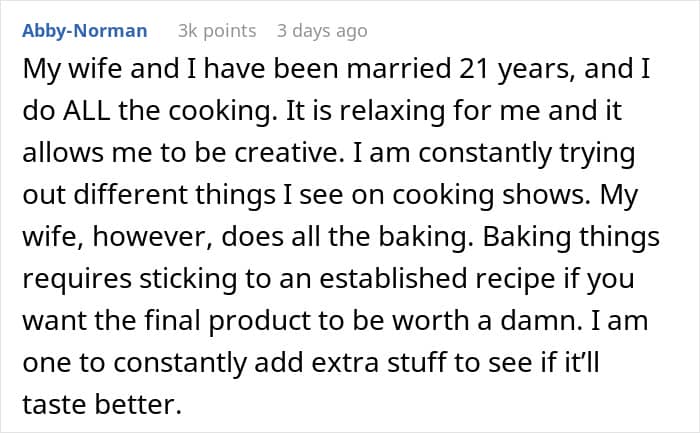
Task: Click the word however in the comment
Action: click(152, 237)
